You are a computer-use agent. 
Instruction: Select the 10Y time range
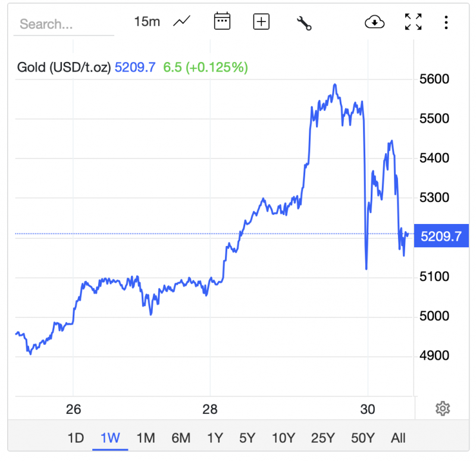[283, 438]
